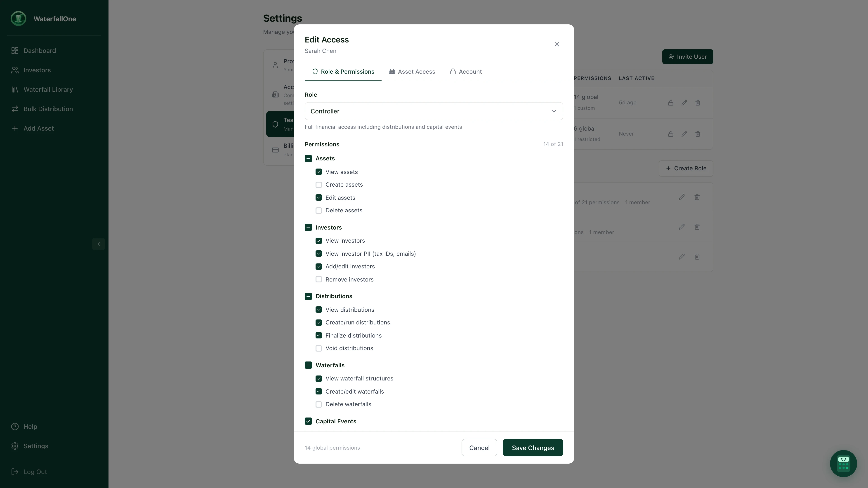The height and width of the screenshot is (488, 868).
Task: Click the lock icon on Sarah Chen's row
Action: (670, 103)
